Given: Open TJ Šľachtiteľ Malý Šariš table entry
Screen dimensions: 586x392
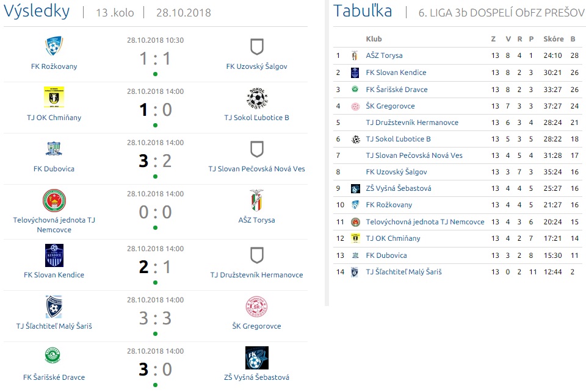Looking at the screenshot, I should click(x=403, y=272).
